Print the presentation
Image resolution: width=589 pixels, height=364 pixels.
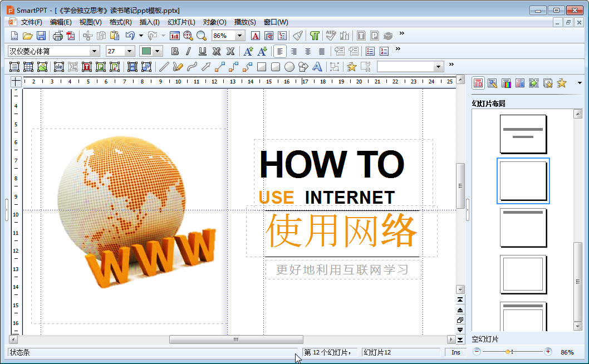[58, 36]
